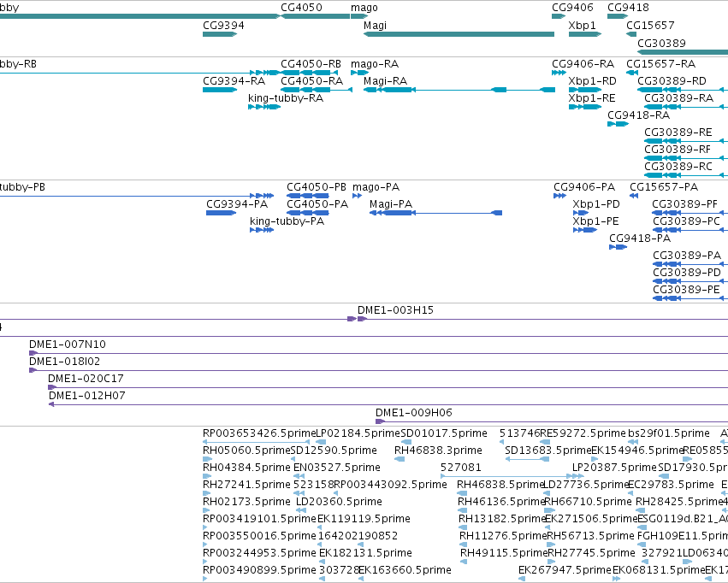Click the mago-RA transcript label
Image resolution: width=728 pixels, height=583 pixels.
[375, 64]
